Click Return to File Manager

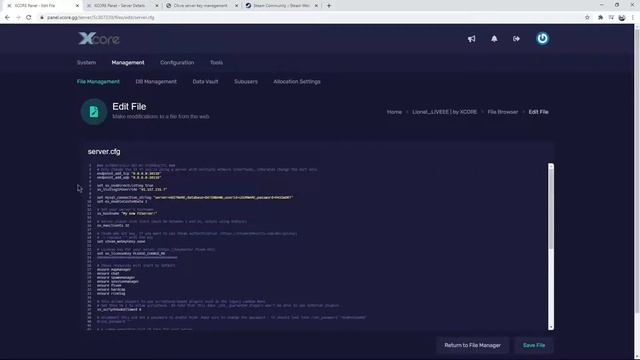coord(472,345)
